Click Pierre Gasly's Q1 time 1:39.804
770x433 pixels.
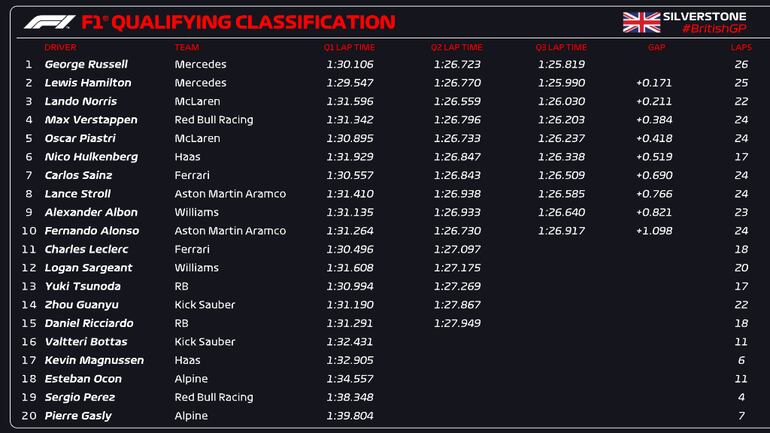[x=350, y=416]
